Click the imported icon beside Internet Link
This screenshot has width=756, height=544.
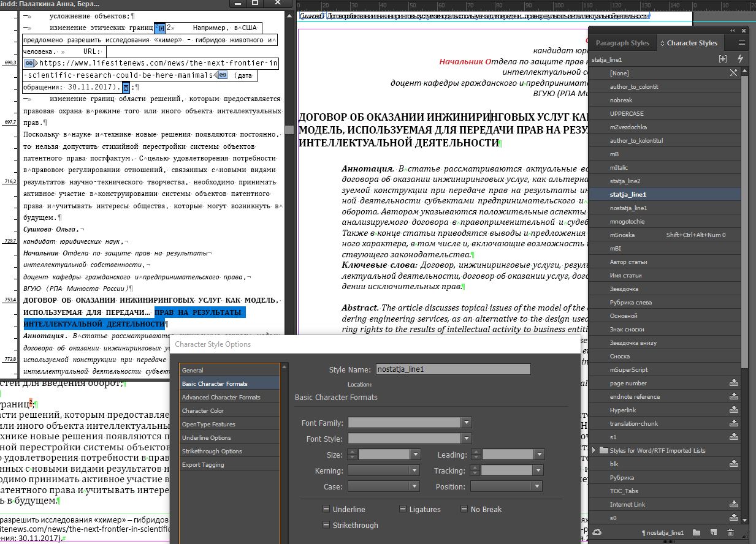733,504
